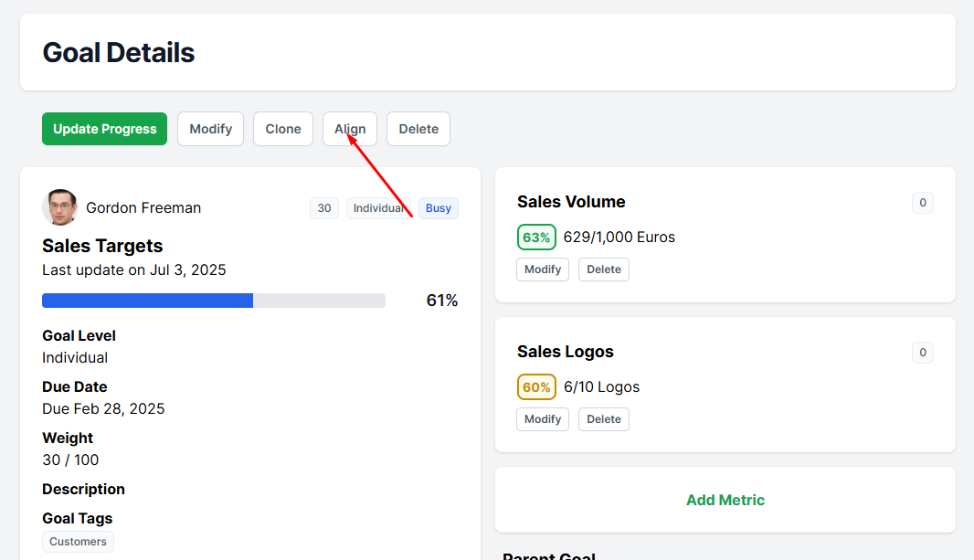Click the 60% badge on Sales Logos
This screenshot has width=974, height=560.
(x=536, y=387)
